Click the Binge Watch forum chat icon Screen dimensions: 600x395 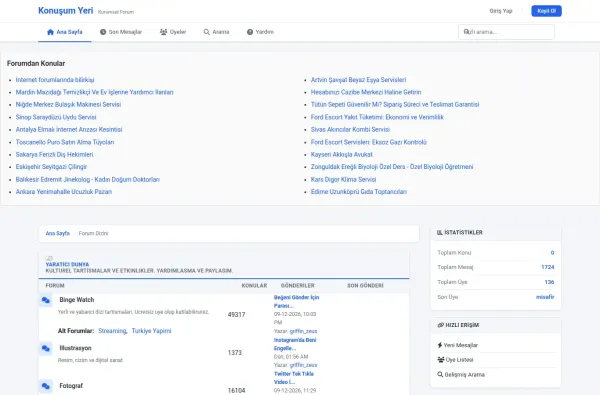pyautogui.click(x=46, y=300)
